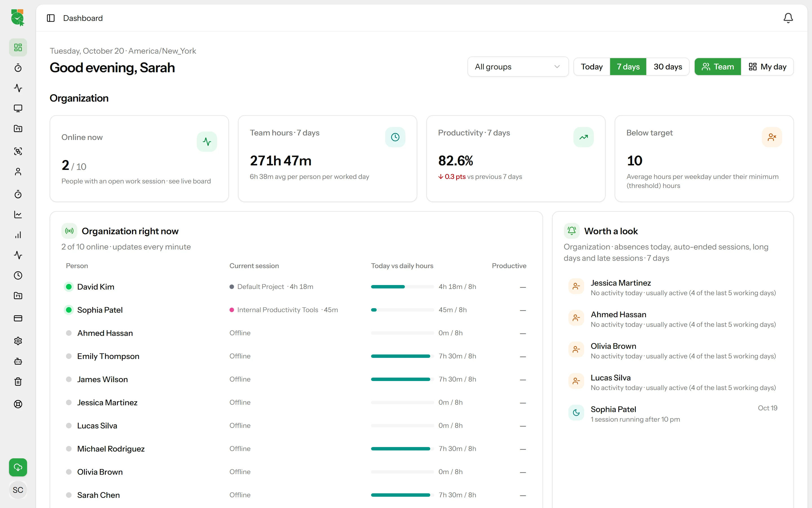812x508 pixels.
Task: Click Sophia Patel's daily hours progress bar
Action: click(x=402, y=310)
